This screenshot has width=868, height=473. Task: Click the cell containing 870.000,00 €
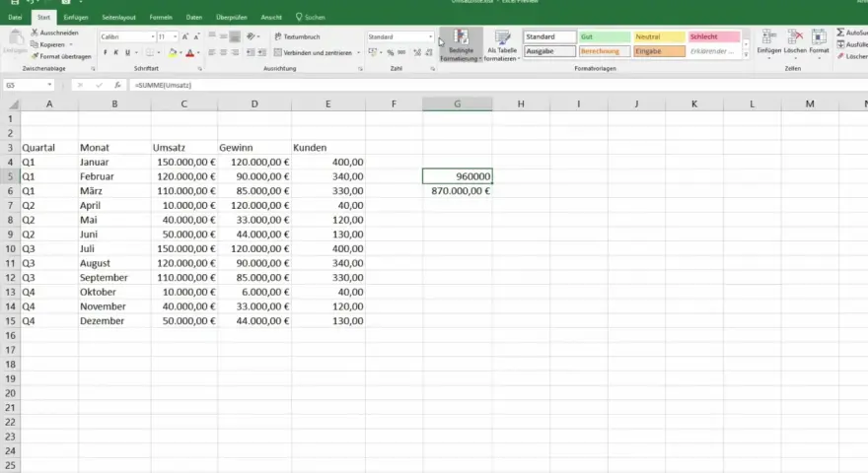point(458,191)
